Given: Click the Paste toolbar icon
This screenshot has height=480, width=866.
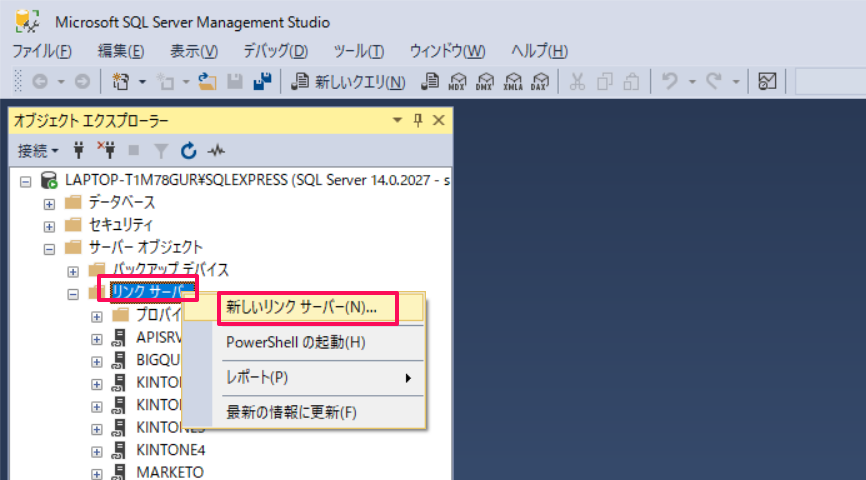Looking at the screenshot, I should tap(631, 82).
